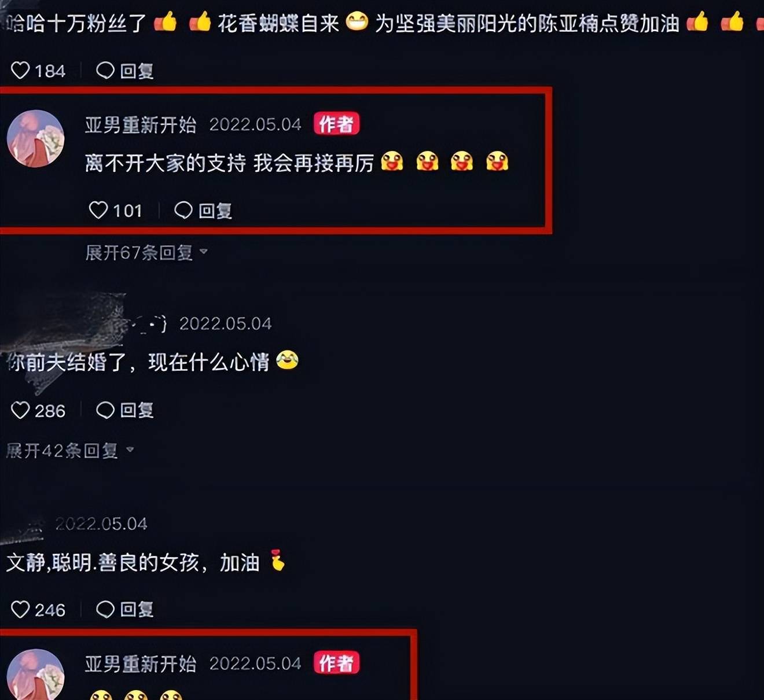
Task: Click the 2022.05.04 date on first author comment
Action: (255, 124)
